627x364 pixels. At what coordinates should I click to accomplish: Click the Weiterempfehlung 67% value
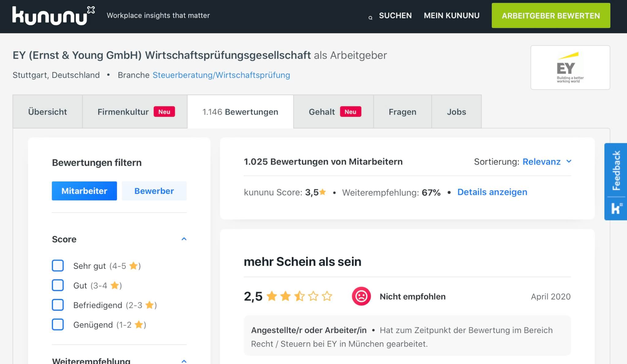pyautogui.click(x=431, y=192)
